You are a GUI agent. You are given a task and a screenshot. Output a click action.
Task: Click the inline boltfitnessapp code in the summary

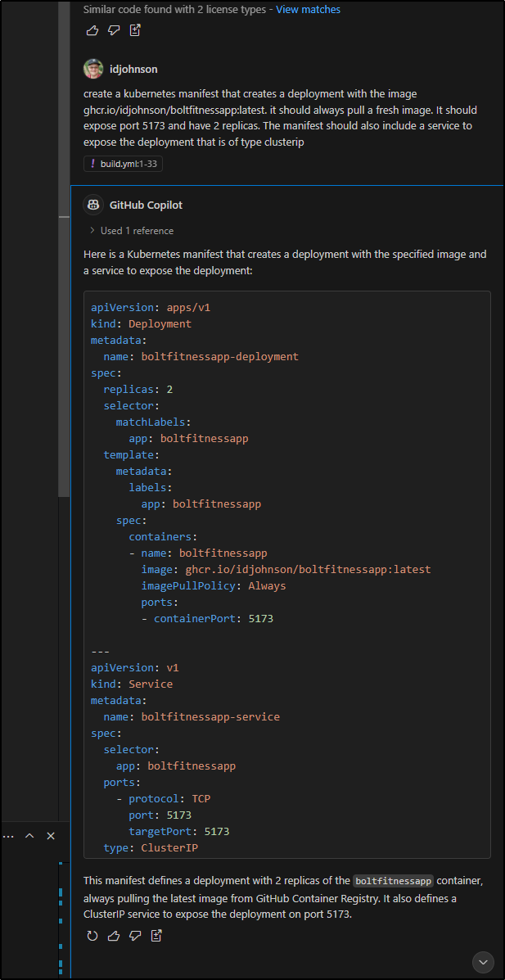tap(393, 881)
